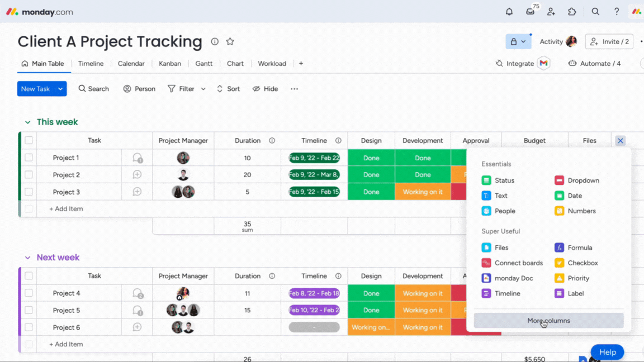Image resolution: width=644 pixels, height=362 pixels.
Task: Click the Duration column info icon
Action: [x=272, y=141]
